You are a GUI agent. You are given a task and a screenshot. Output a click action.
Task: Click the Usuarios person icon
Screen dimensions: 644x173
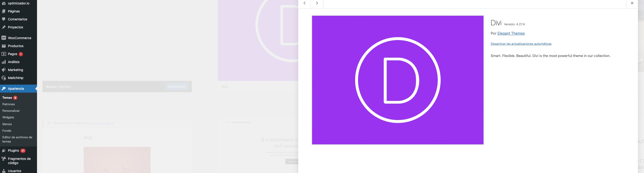tap(4, 171)
